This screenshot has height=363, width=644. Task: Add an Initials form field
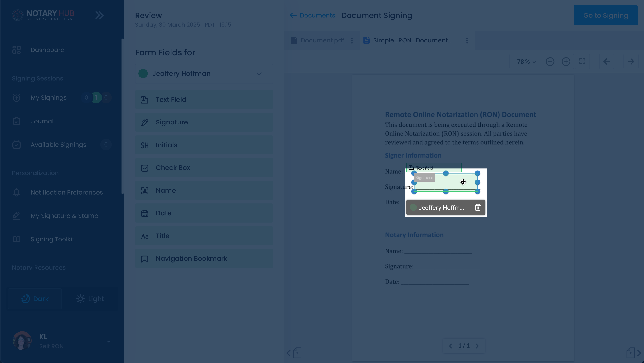tap(204, 145)
